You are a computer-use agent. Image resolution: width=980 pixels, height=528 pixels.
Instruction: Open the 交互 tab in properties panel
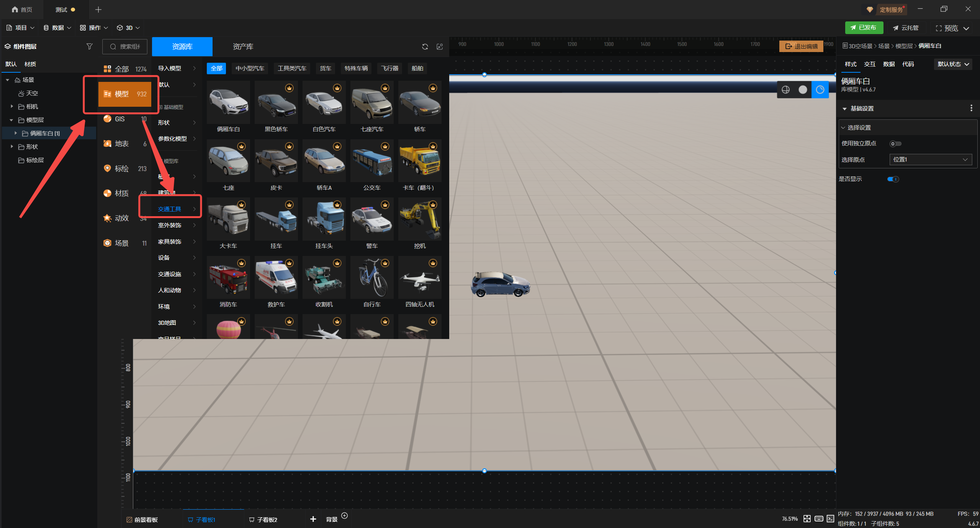point(869,64)
